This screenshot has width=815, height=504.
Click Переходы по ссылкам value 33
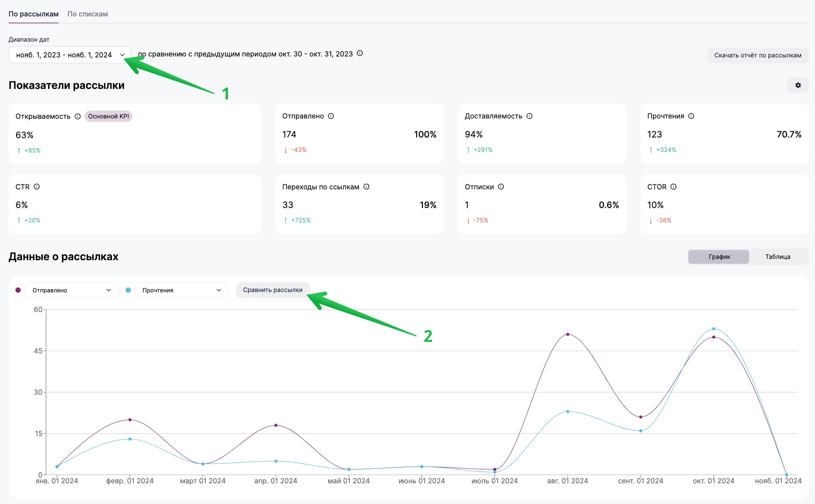tap(288, 205)
